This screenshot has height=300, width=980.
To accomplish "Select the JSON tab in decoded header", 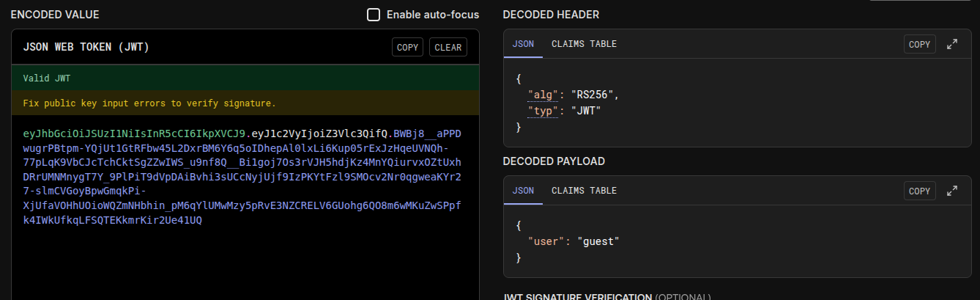I will (x=523, y=44).
